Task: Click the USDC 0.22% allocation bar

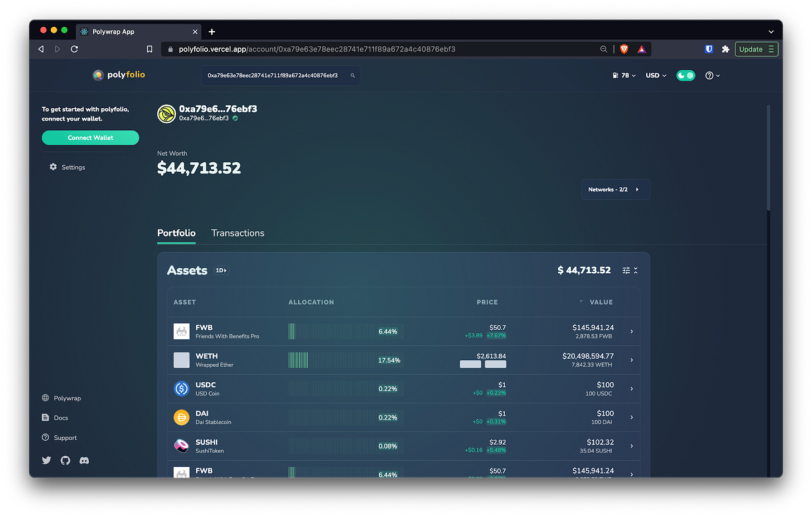Action: [346, 389]
